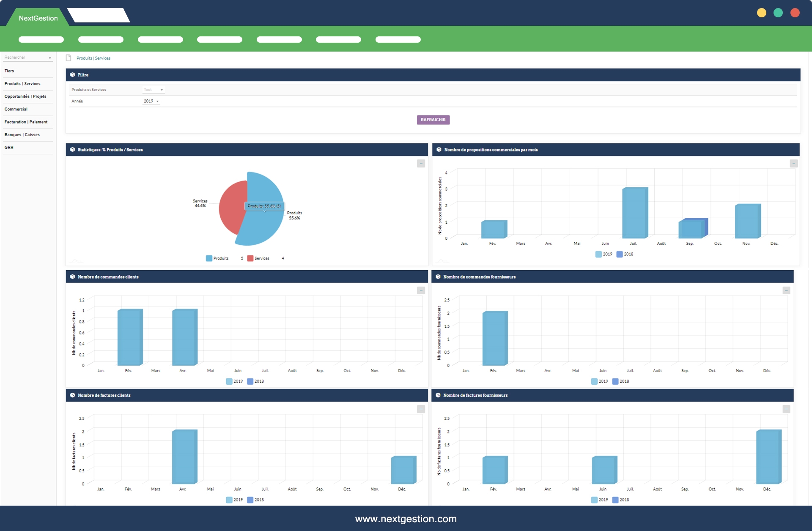Collapse the factures clients chart panel
The width and height of the screenshot is (812, 531).
pyautogui.click(x=421, y=409)
